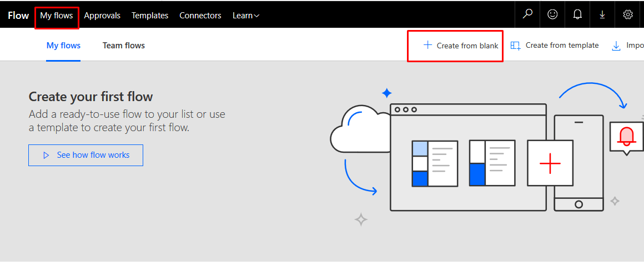
Task: Click the plus icon beside Create from blank
Action: pos(427,45)
